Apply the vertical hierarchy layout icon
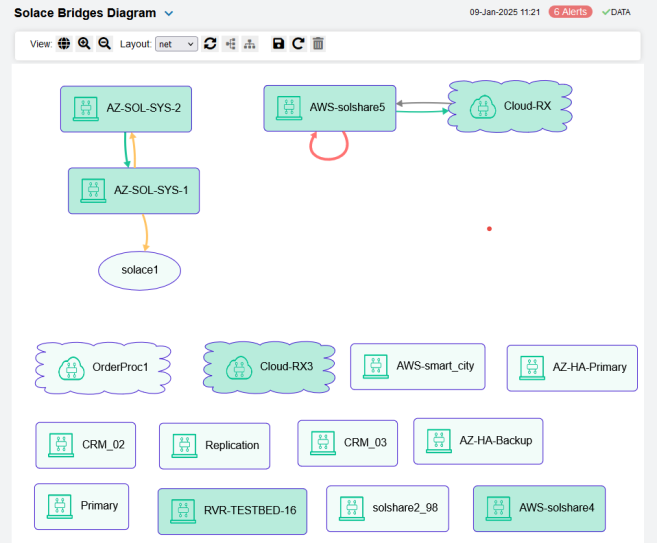657x543 pixels. [x=250, y=44]
